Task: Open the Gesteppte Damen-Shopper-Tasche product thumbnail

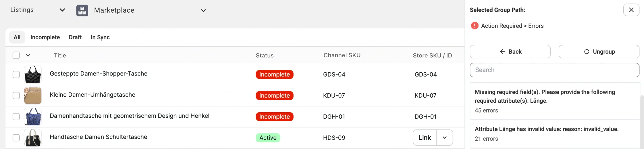Action: [33, 74]
